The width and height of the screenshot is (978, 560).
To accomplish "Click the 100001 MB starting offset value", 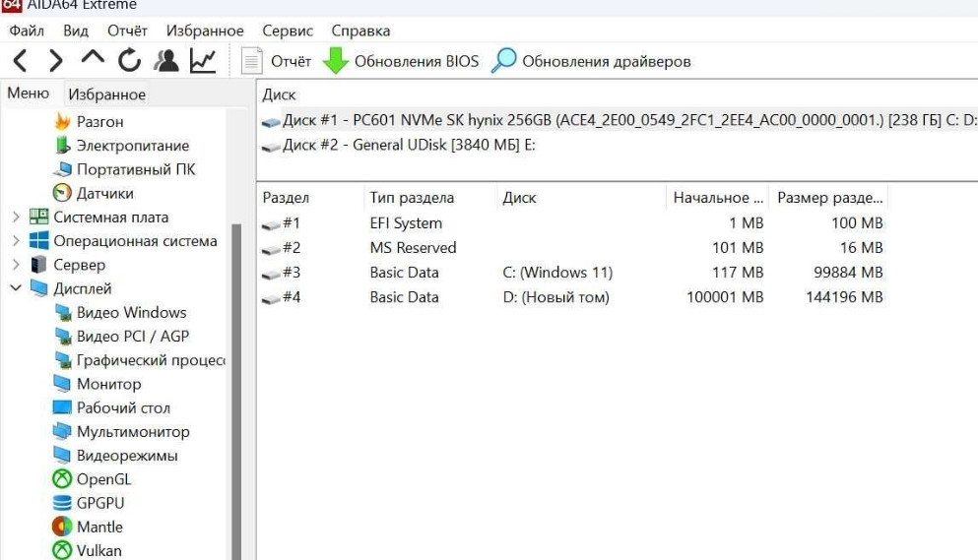I will pyautogui.click(x=725, y=297).
